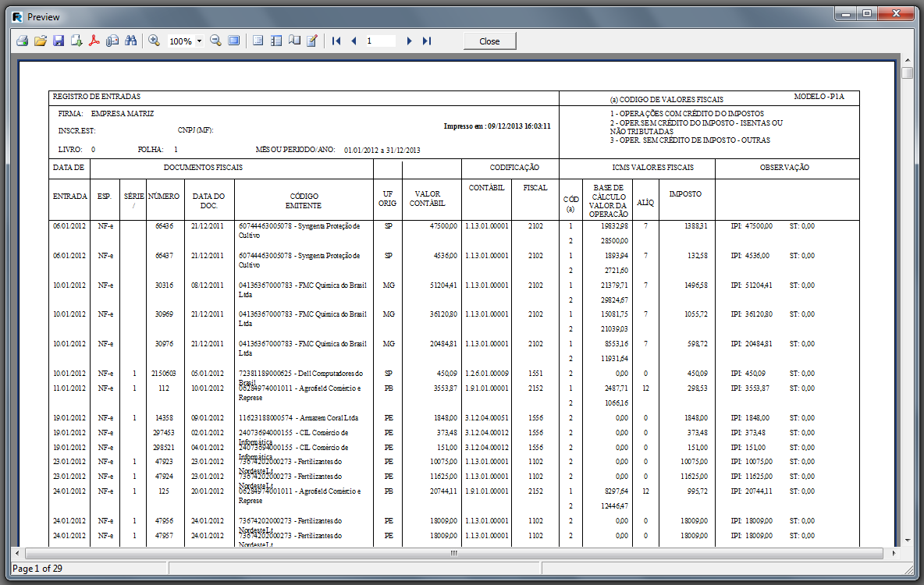Viewport: 924px width, 585px height.
Task: Click the vertical scrollbar up arrow
Action: (x=907, y=61)
